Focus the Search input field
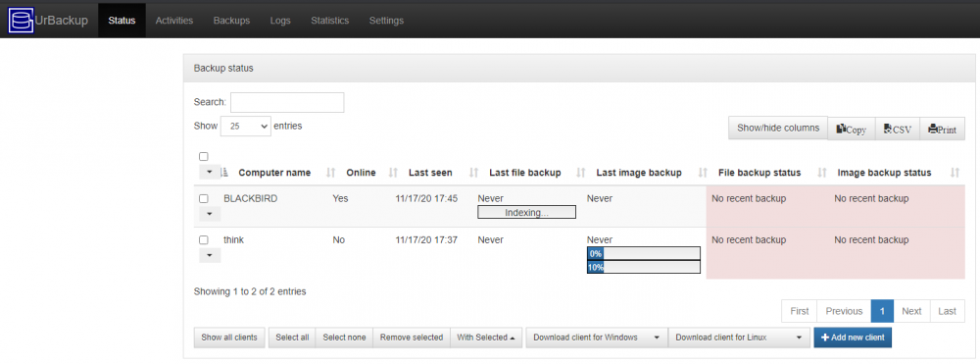 287,103
